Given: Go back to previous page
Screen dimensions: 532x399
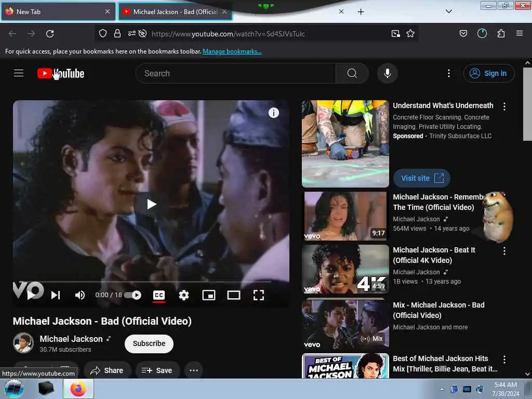Looking at the screenshot, I should pos(12,34).
